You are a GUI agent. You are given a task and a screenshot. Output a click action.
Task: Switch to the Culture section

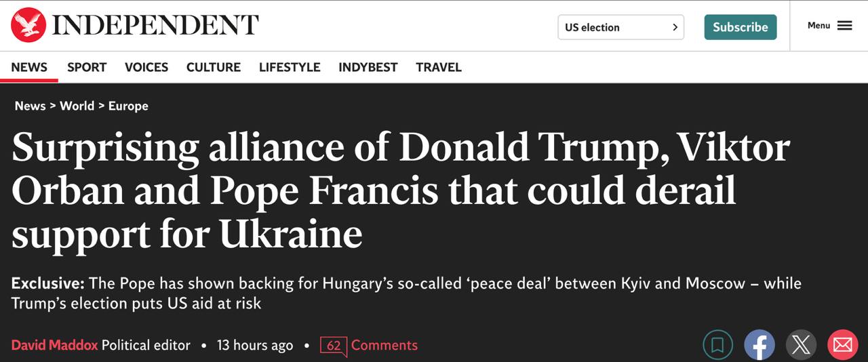click(x=214, y=67)
